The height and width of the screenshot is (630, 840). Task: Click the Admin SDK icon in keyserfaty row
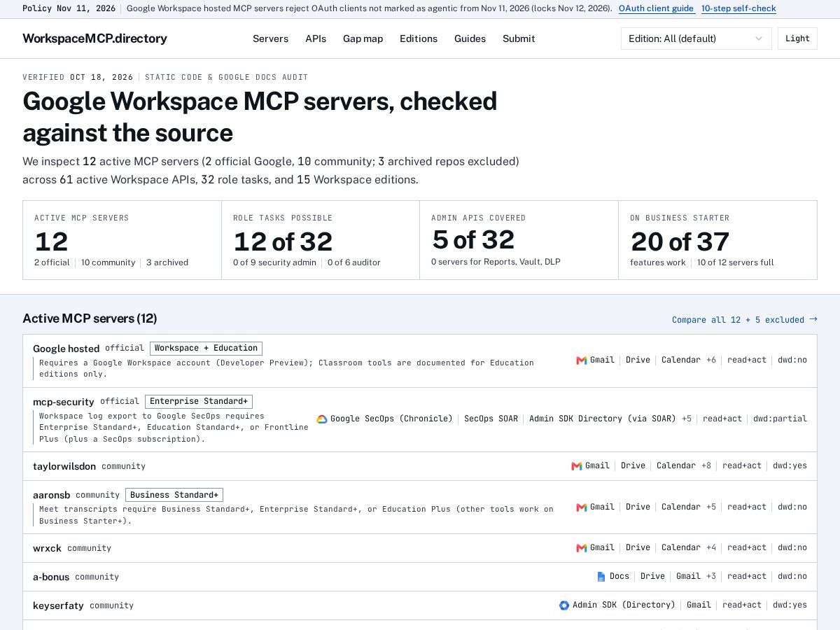click(564, 605)
